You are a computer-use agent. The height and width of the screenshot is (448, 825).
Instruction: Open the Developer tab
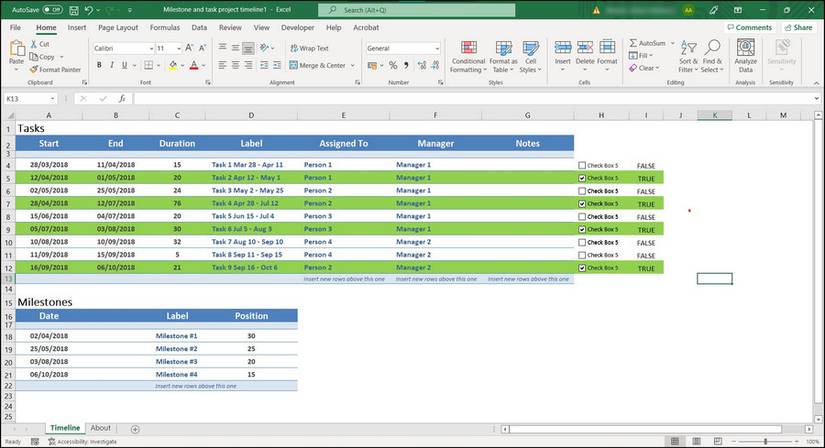[x=297, y=27]
